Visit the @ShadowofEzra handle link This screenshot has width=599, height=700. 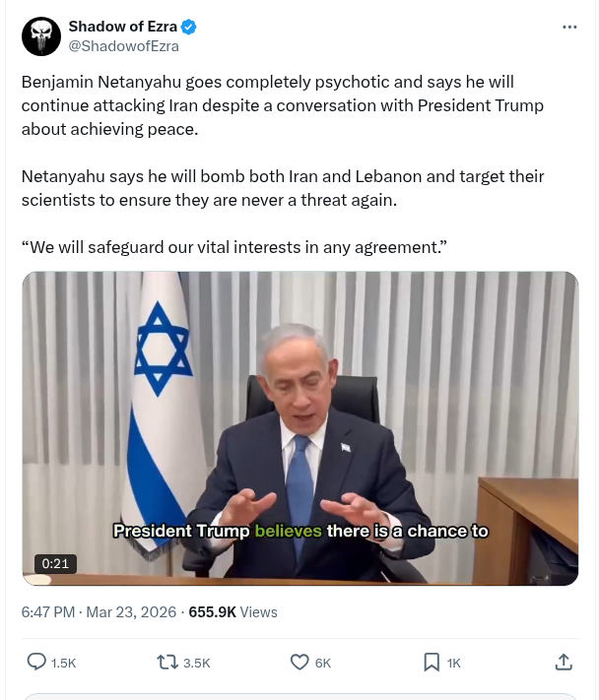point(124,46)
